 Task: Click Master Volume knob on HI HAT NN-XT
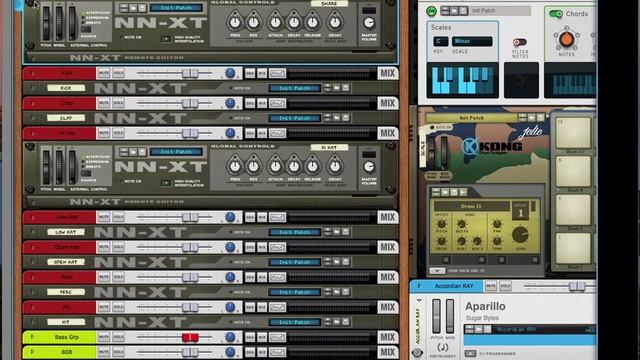point(369,167)
